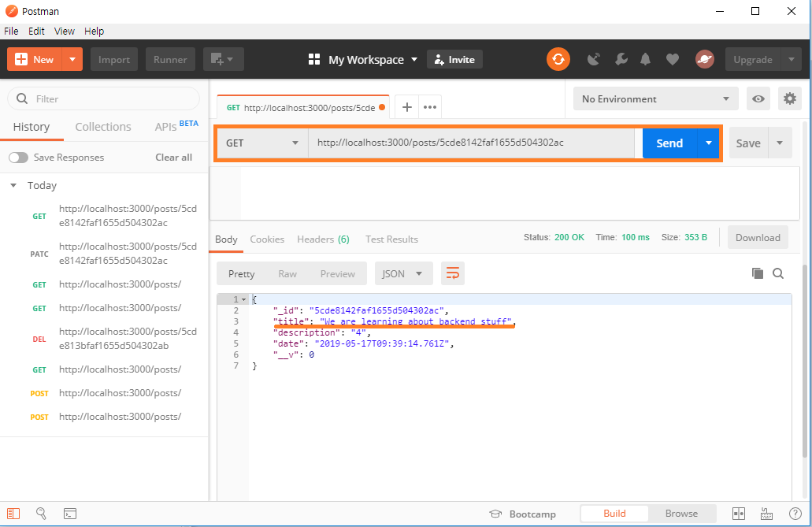Select the Raw view tab
Image resolution: width=812 pixels, height=527 pixels.
pyautogui.click(x=287, y=273)
